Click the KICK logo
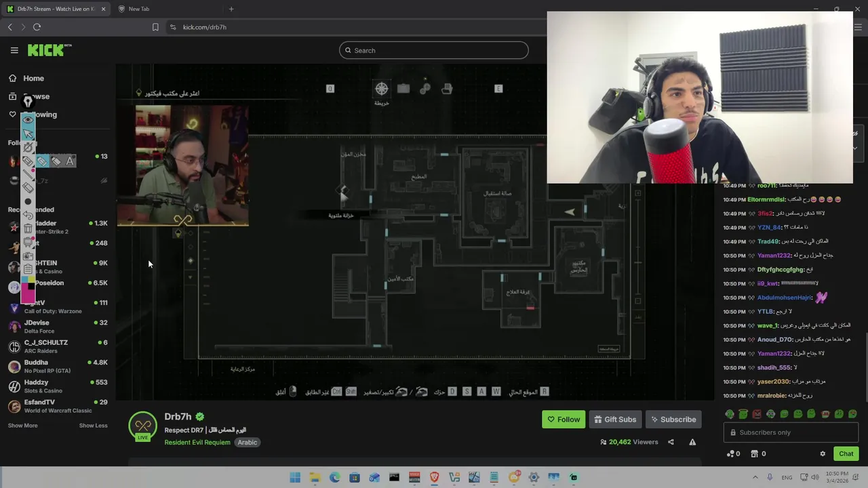Screen dimensions: 868x488 pos(50,50)
